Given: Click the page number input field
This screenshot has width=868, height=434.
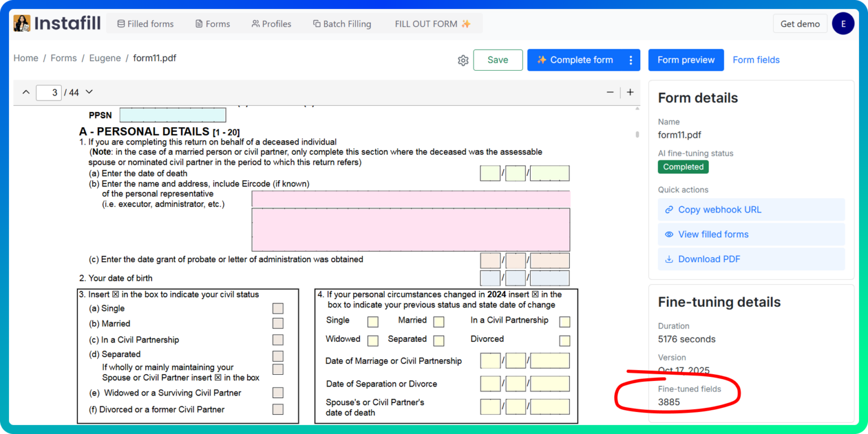Looking at the screenshot, I should (49, 92).
